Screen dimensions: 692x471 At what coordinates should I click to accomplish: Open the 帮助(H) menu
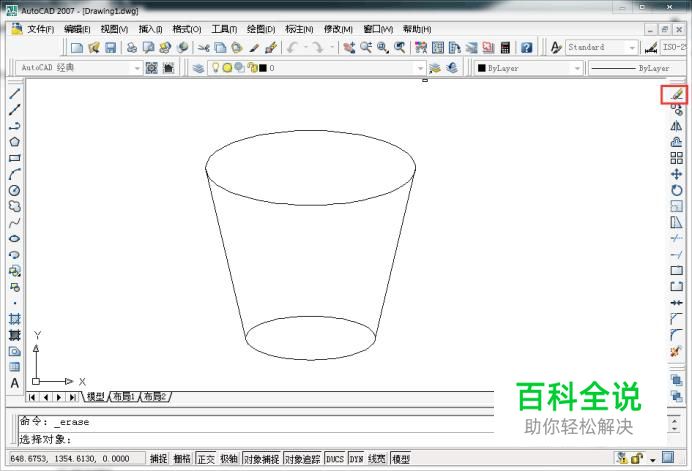click(417, 29)
